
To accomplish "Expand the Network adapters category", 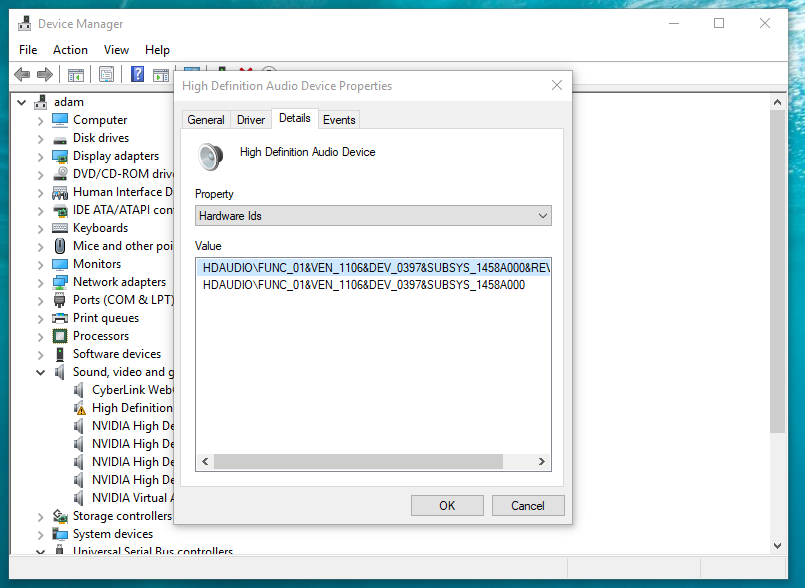I will [40, 282].
